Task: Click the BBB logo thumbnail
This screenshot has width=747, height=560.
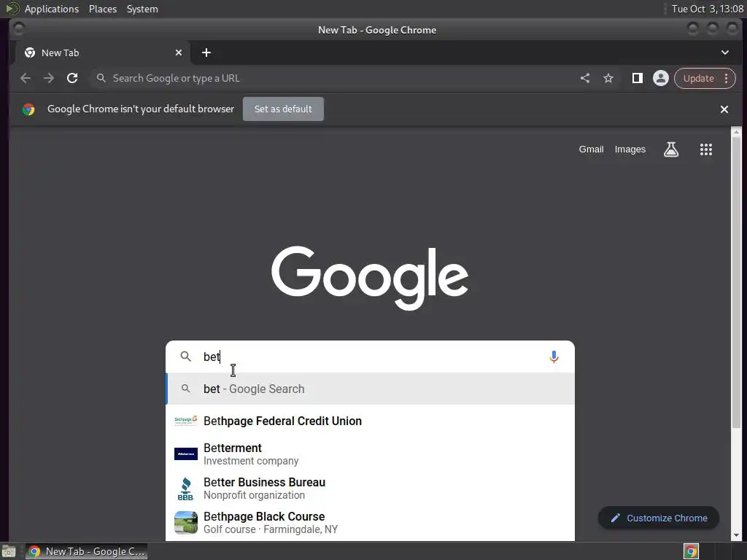Action: pos(186,489)
